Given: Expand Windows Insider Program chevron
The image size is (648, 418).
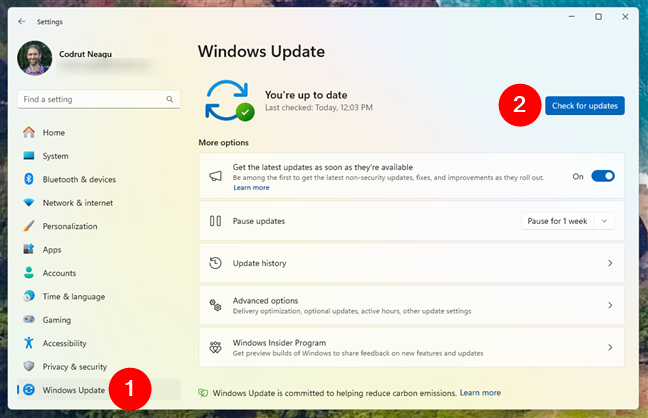Looking at the screenshot, I should tap(610, 347).
